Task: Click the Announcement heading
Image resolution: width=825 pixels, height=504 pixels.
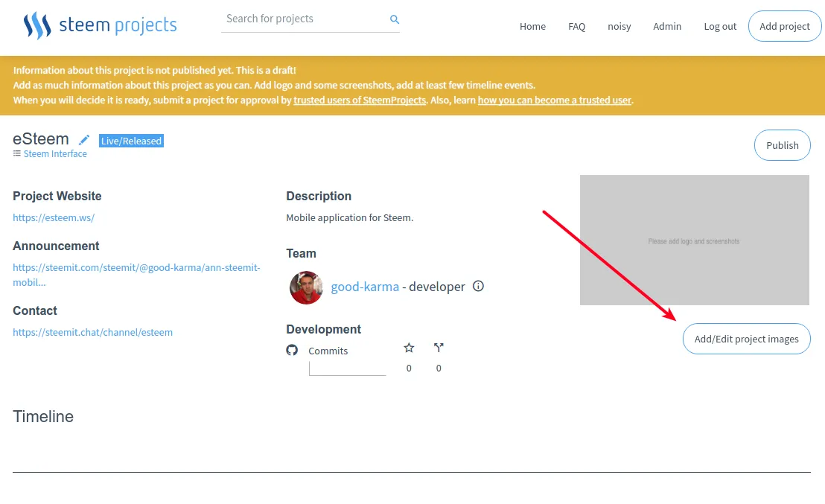Action: point(56,246)
